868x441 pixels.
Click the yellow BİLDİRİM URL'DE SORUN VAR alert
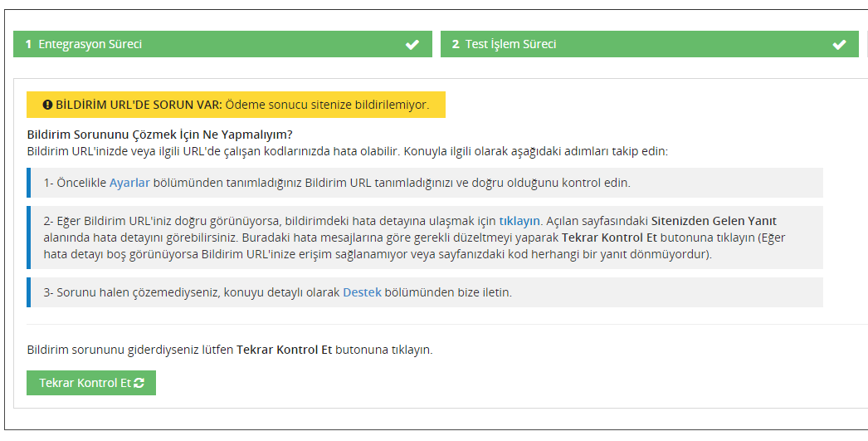point(236,105)
